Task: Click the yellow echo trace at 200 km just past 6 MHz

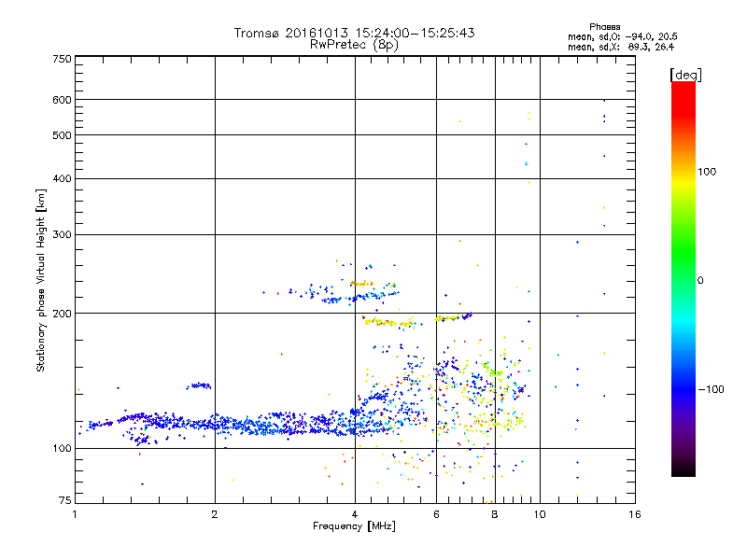Action: (x=448, y=318)
